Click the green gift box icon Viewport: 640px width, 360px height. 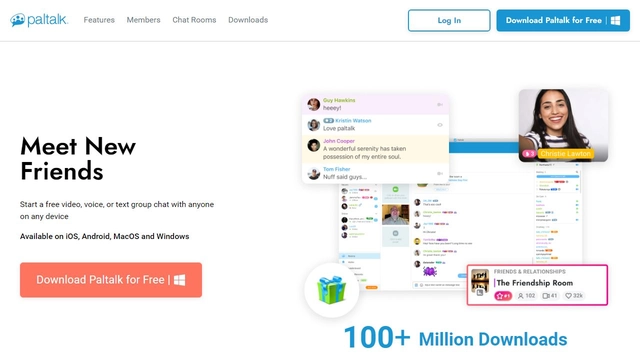coord(331,290)
